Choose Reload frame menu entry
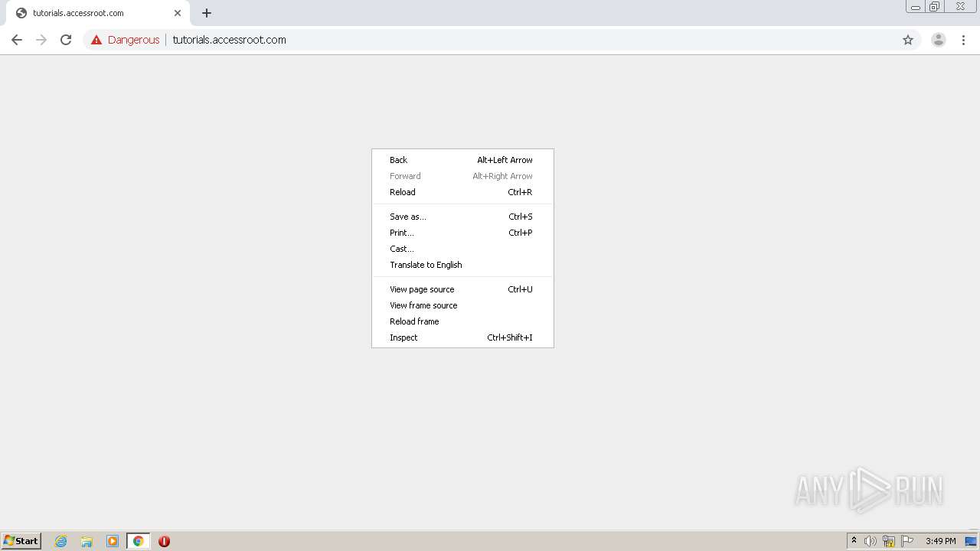 coord(462,321)
